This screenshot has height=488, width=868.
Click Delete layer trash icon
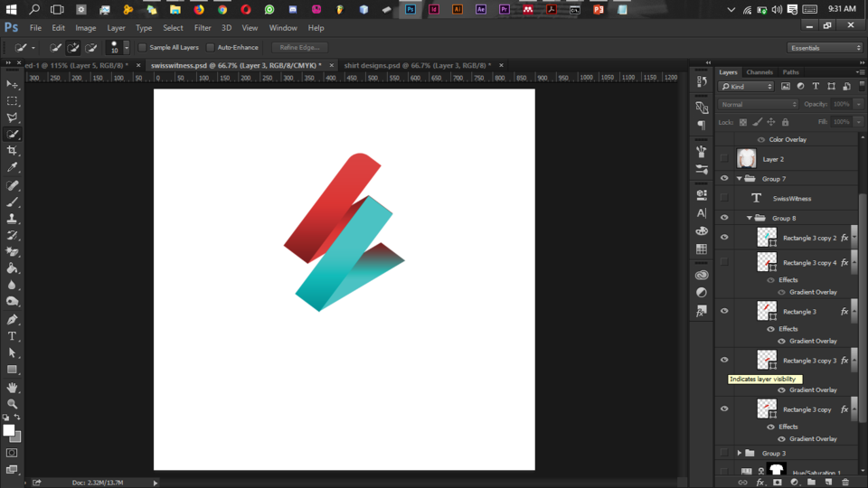pyautogui.click(x=845, y=483)
